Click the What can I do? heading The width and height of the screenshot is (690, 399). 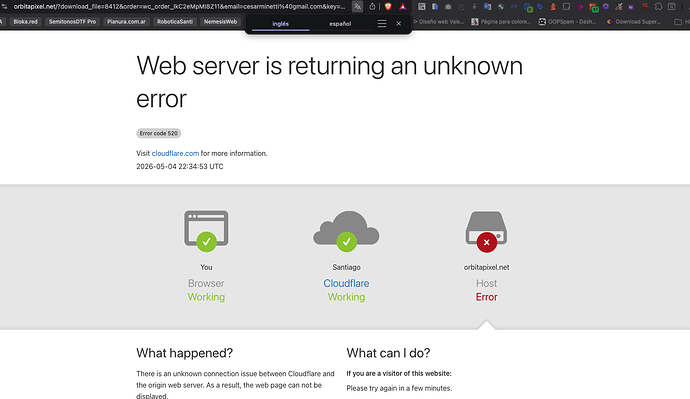point(388,353)
